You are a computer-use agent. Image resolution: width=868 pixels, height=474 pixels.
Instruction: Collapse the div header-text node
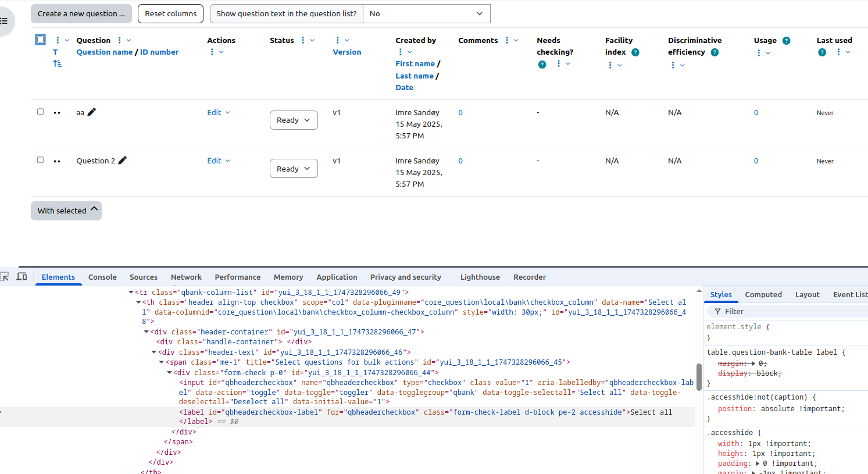[x=154, y=352]
